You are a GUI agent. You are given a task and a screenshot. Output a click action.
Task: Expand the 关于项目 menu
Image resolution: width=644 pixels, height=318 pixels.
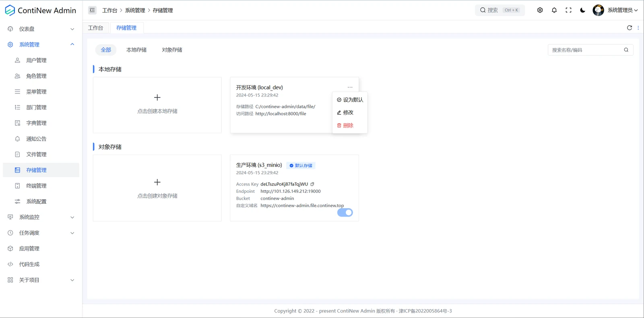[41, 280]
